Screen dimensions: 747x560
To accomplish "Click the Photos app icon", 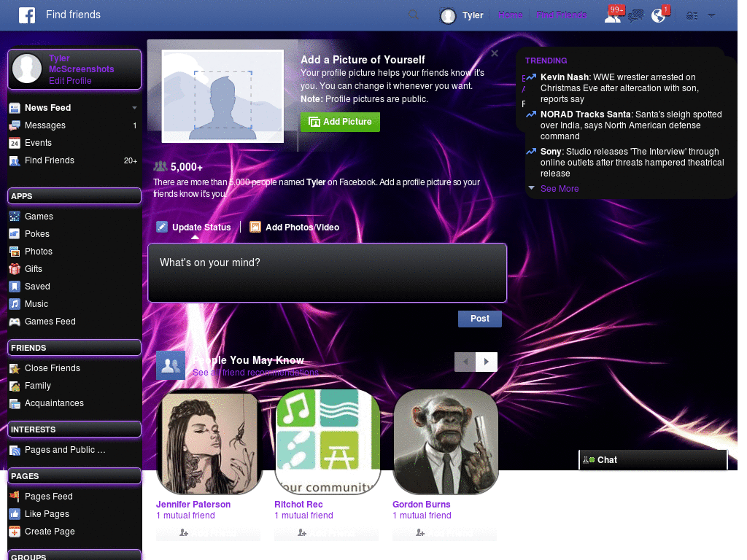I will [x=15, y=252].
